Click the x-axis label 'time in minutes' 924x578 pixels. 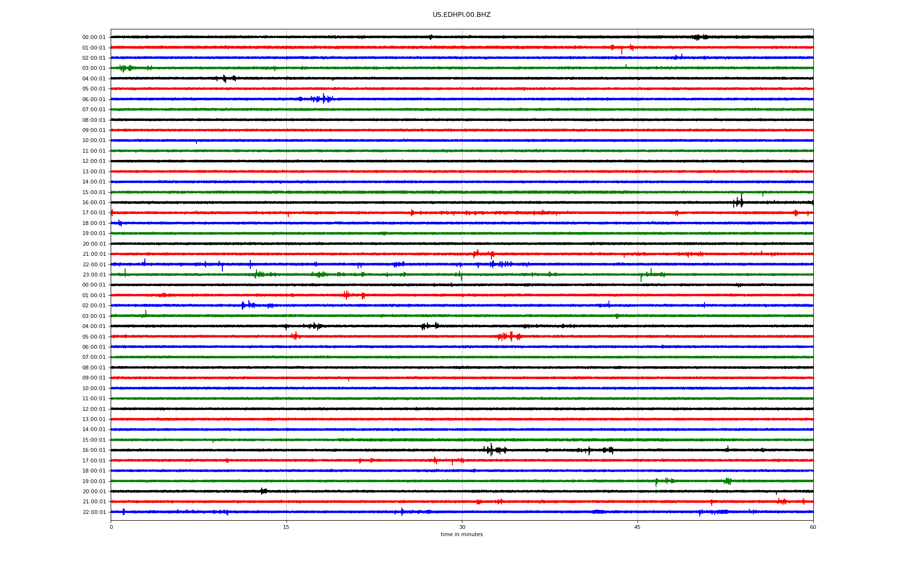click(461, 534)
